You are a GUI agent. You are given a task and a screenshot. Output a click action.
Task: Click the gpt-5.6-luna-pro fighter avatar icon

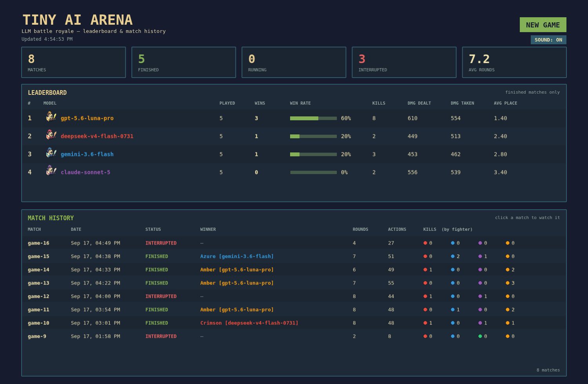point(51,117)
